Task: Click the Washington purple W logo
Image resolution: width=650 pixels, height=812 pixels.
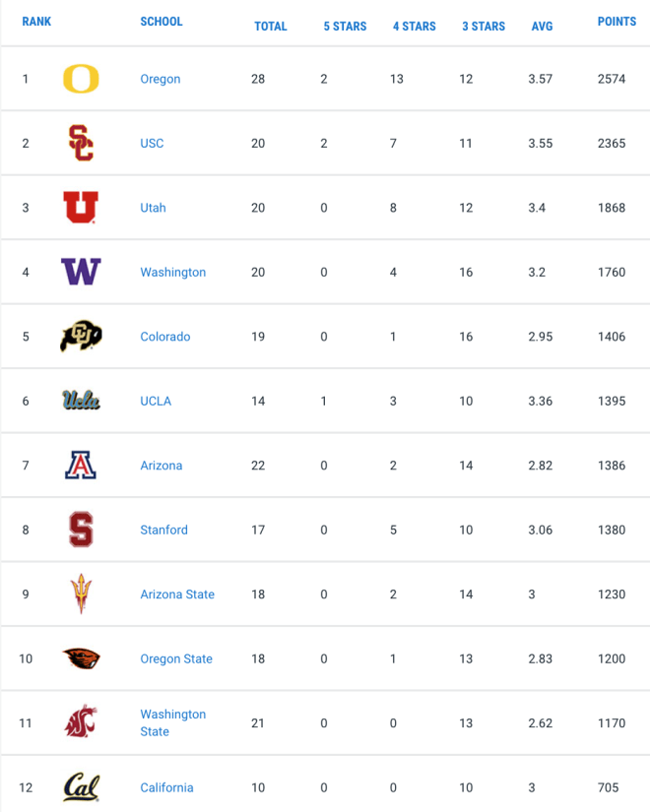Action: 81,272
